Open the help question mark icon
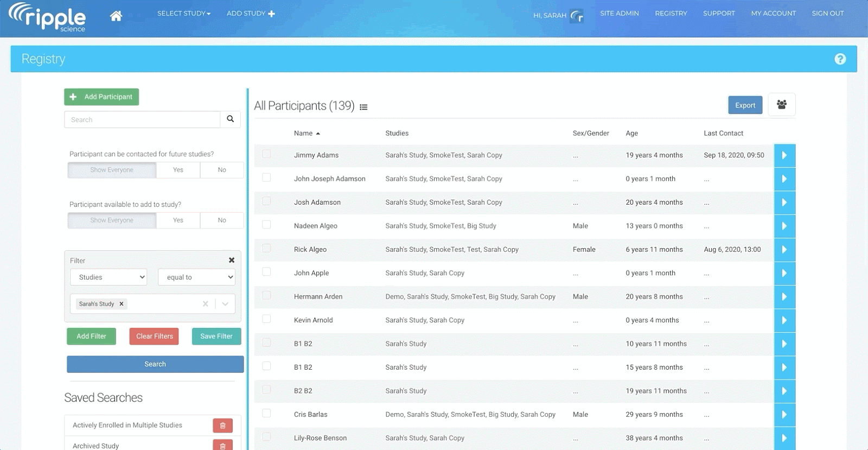This screenshot has width=868, height=450. click(x=840, y=59)
